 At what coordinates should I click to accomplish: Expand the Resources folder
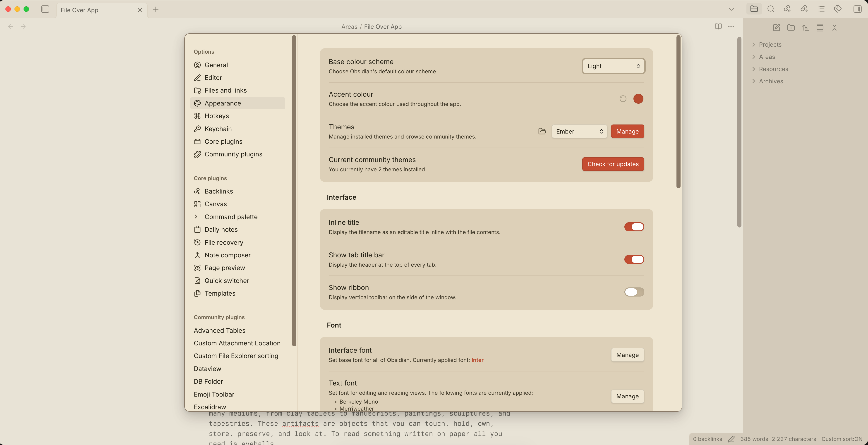770,69
